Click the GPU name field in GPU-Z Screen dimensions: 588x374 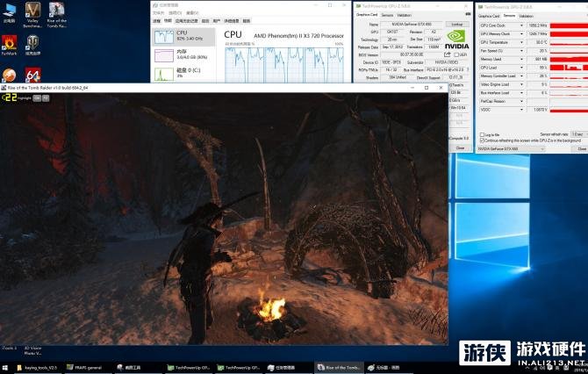[412, 24]
